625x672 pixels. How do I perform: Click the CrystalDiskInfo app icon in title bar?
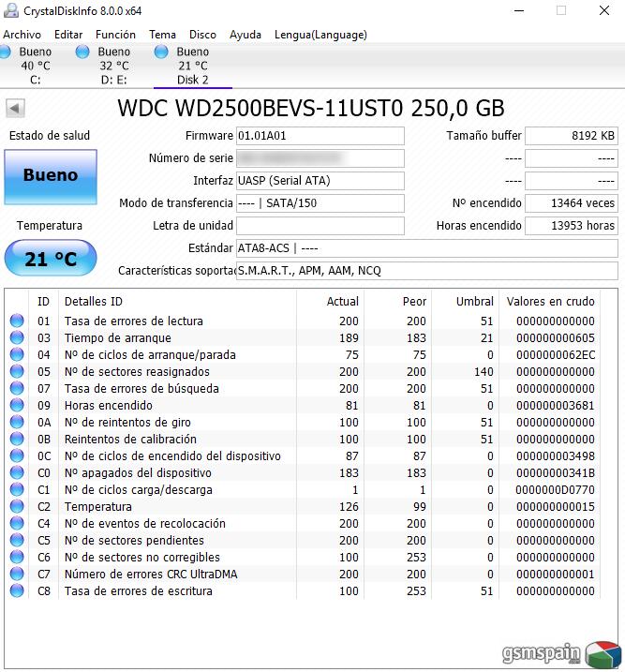[x=10, y=10]
